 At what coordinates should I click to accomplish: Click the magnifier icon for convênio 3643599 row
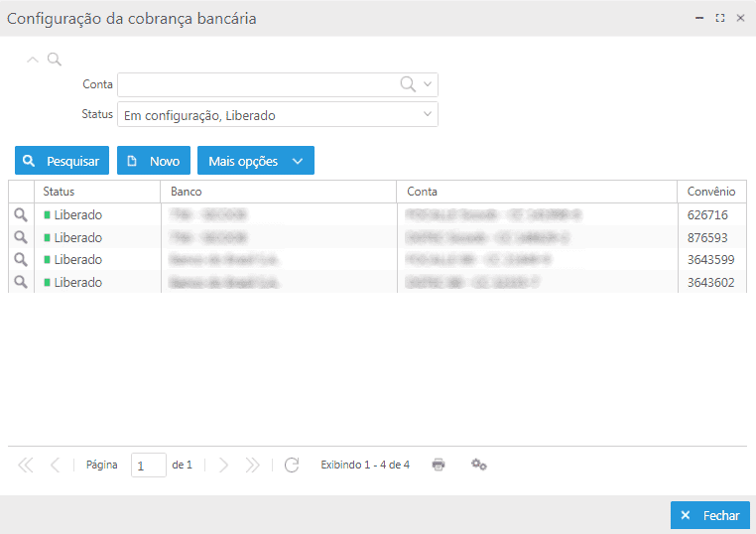pyautogui.click(x=20, y=260)
